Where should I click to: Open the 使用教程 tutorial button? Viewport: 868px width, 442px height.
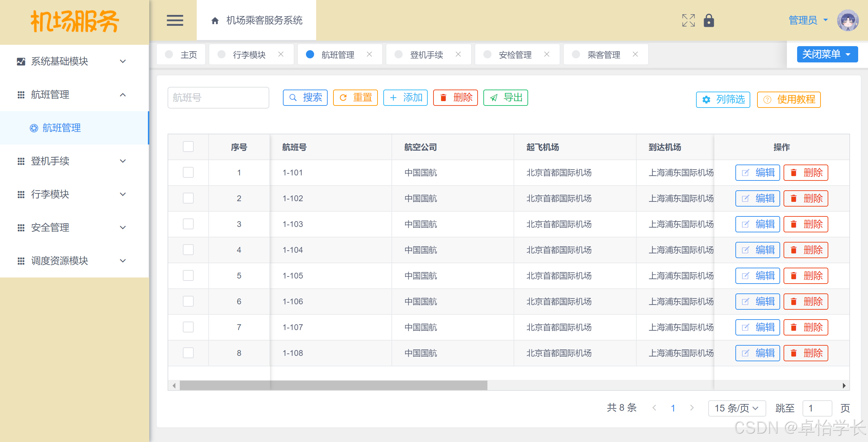click(x=789, y=99)
